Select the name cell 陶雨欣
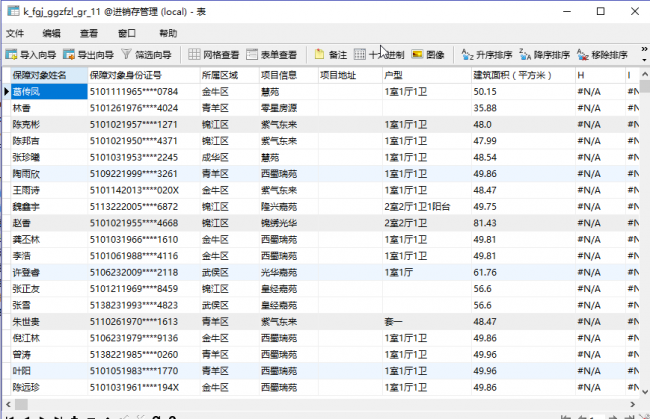The width and height of the screenshot is (650, 419). click(x=49, y=174)
